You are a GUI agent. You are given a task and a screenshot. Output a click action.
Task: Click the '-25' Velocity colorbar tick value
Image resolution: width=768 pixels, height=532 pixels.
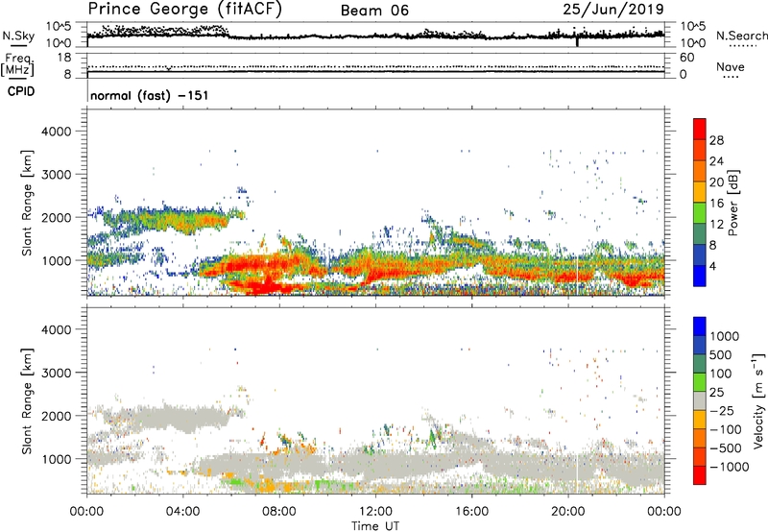[x=722, y=411]
